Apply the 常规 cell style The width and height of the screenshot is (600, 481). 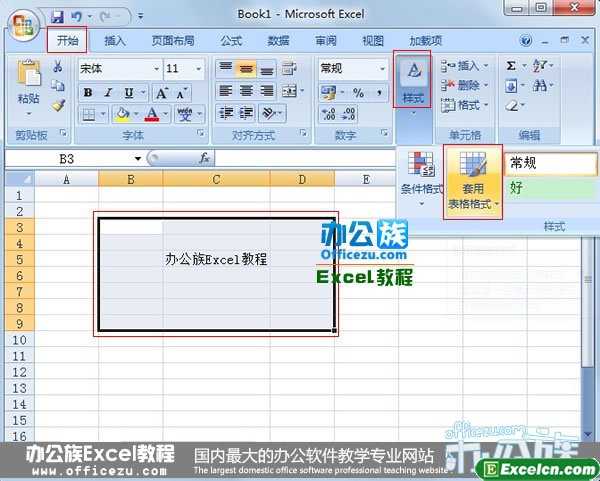pyautogui.click(x=551, y=164)
